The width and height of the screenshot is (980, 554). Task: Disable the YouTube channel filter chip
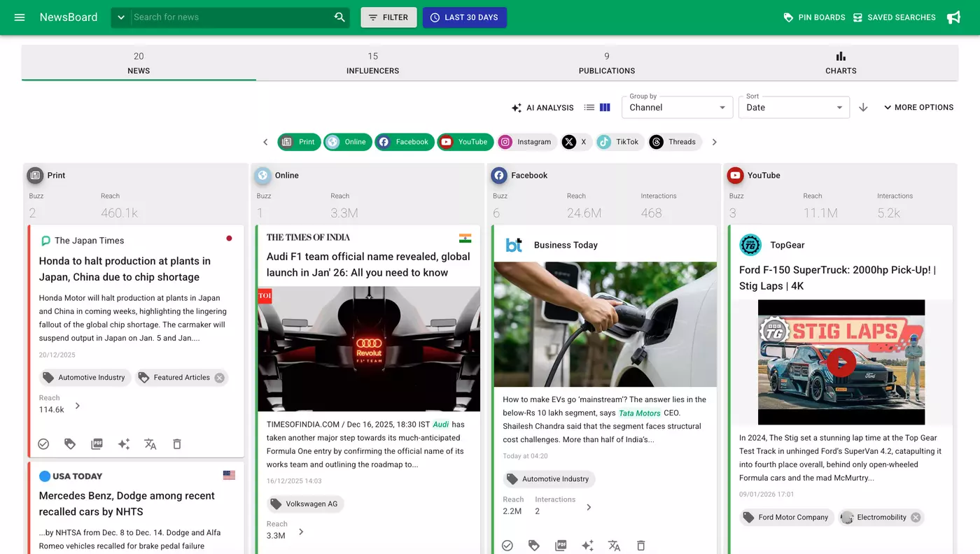pyautogui.click(x=465, y=142)
